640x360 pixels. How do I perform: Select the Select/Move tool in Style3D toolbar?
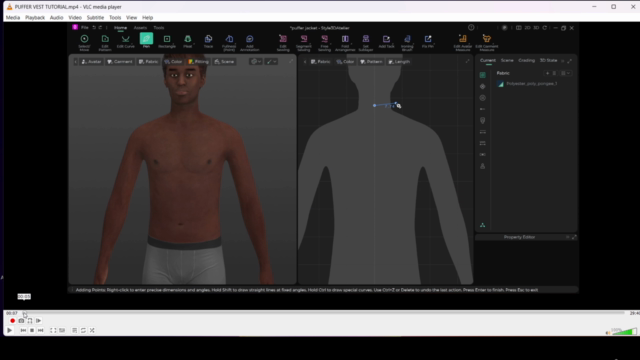(x=84, y=42)
